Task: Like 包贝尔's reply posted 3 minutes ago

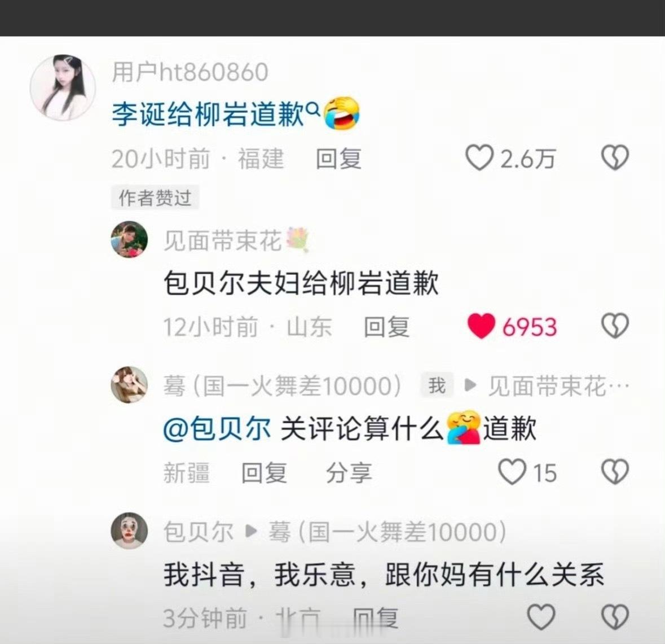Action: (541, 617)
